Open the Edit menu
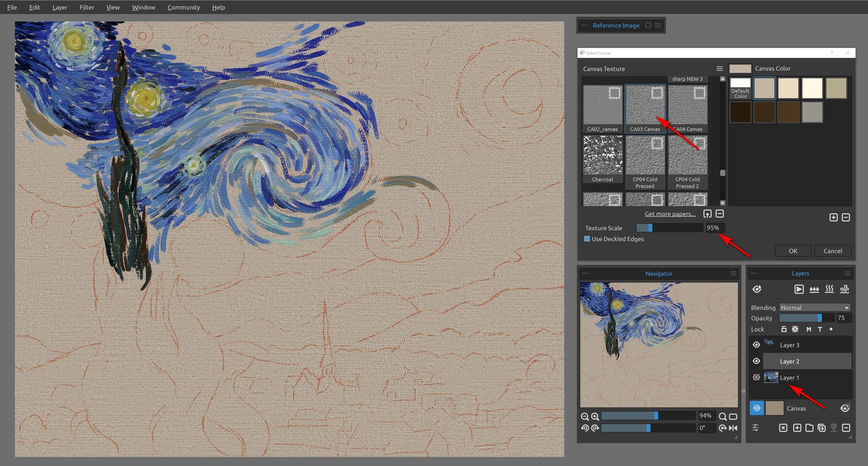Image resolution: width=868 pixels, height=466 pixels. point(34,7)
